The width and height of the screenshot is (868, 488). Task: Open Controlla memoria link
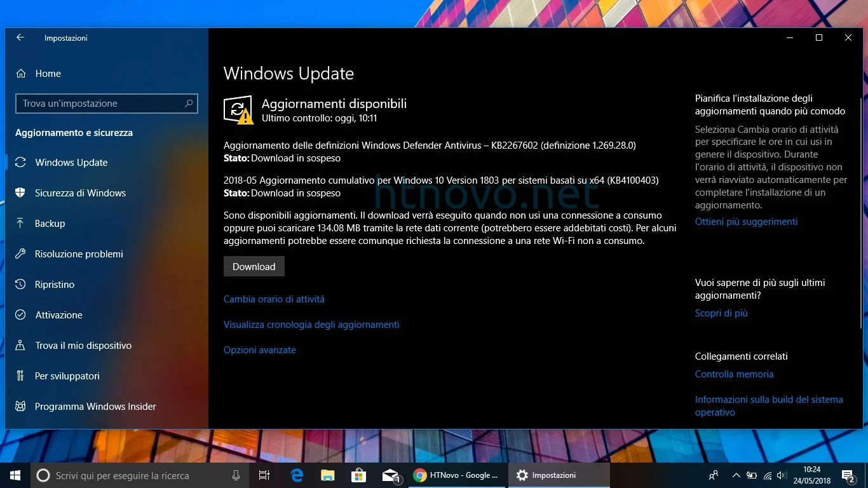tap(734, 374)
